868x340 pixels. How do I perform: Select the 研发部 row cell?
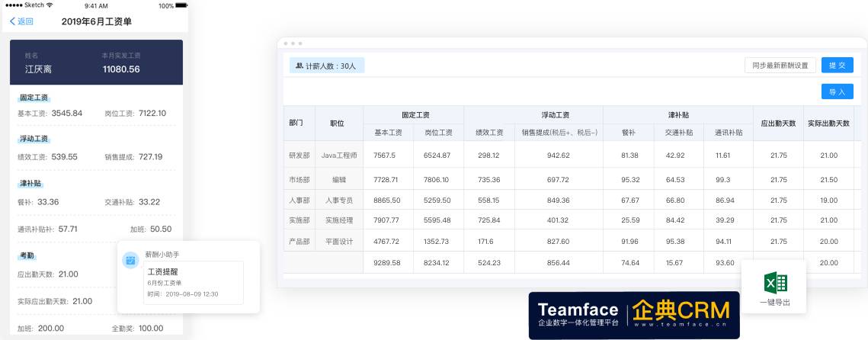click(x=299, y=155)
